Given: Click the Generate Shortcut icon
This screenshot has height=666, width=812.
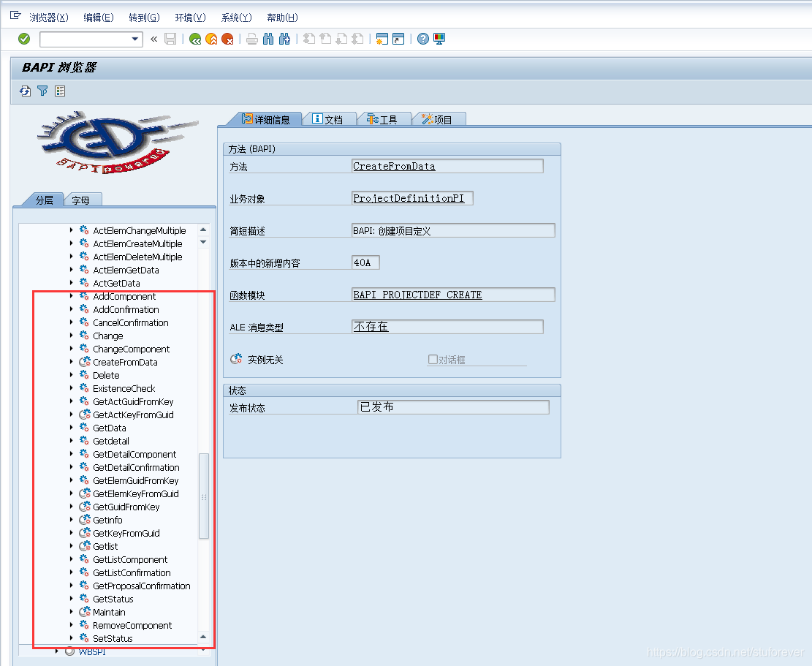Looking at the screenshot, I should click(398, 39).
